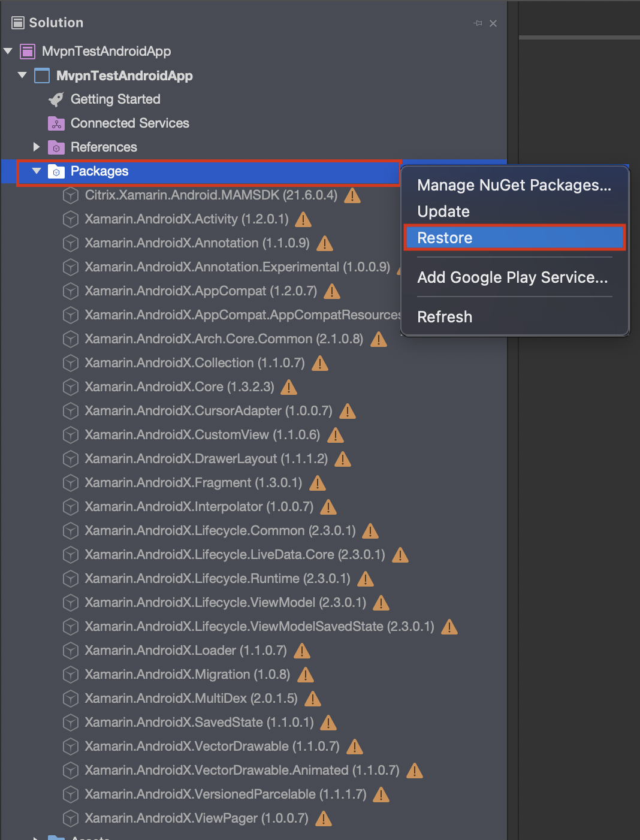Click the warning icon beside Xamarin.AndroidX.MultiDex

(x=313, y=699)
